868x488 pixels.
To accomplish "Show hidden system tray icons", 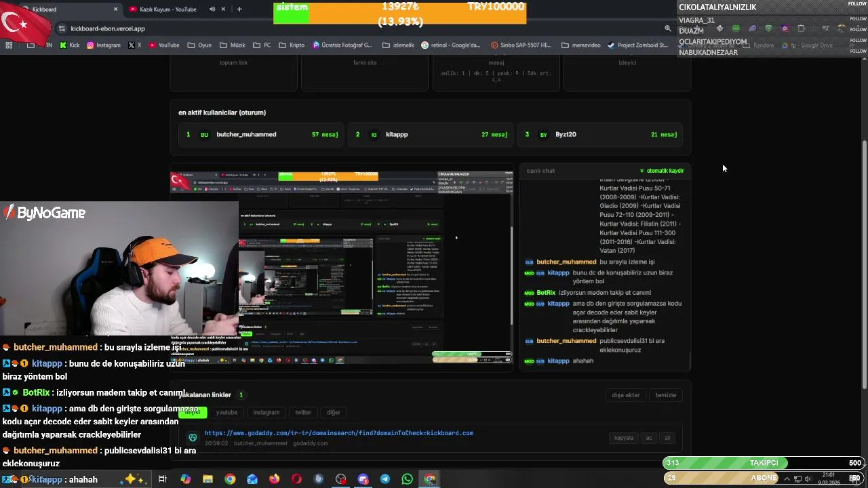I will click(x=788, y=479).
